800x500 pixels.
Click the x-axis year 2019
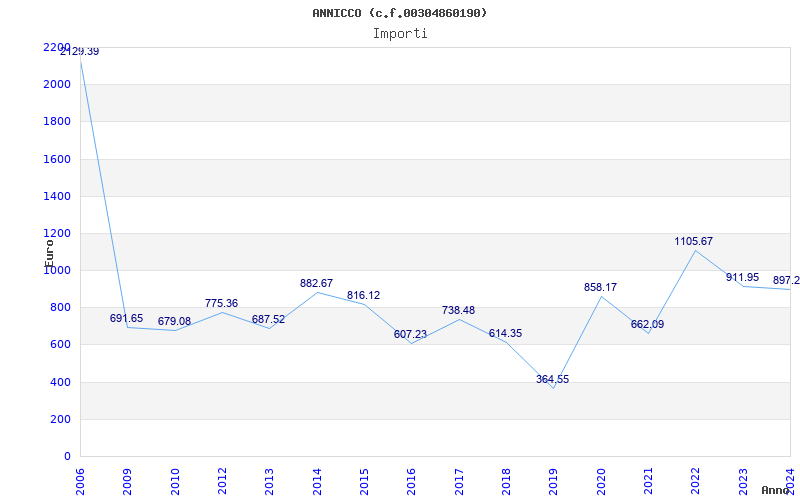tap(554, 482)
